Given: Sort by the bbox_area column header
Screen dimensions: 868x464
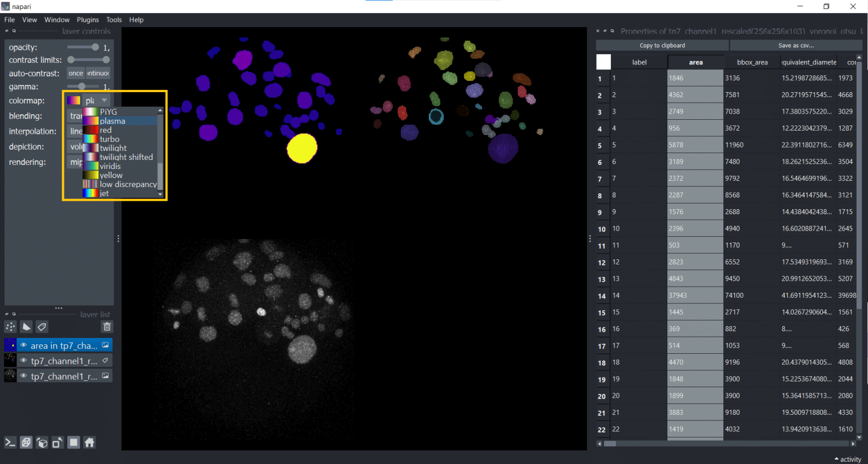Looking at the screenshot, I should pyautogui.click(x=752, y=62).
